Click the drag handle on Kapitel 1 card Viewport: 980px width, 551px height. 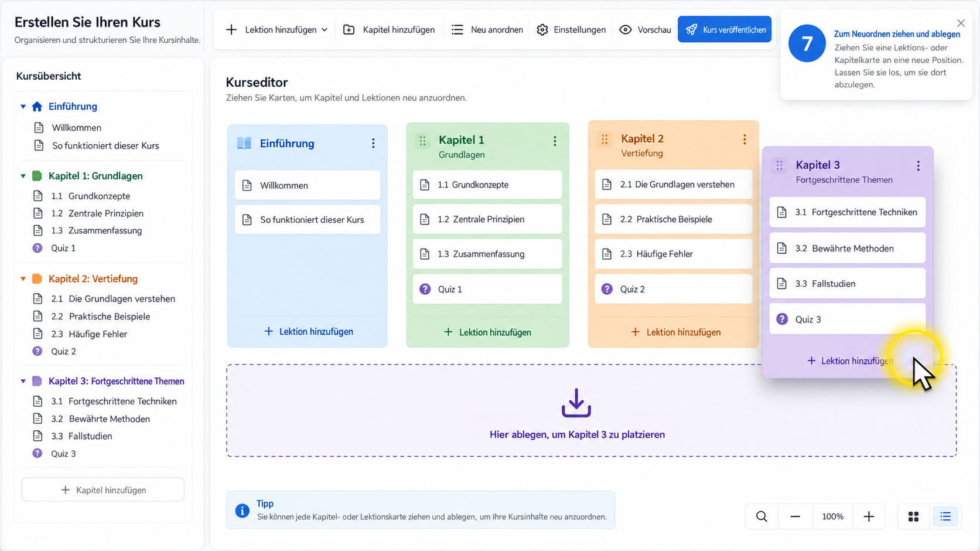pos(422,141)
